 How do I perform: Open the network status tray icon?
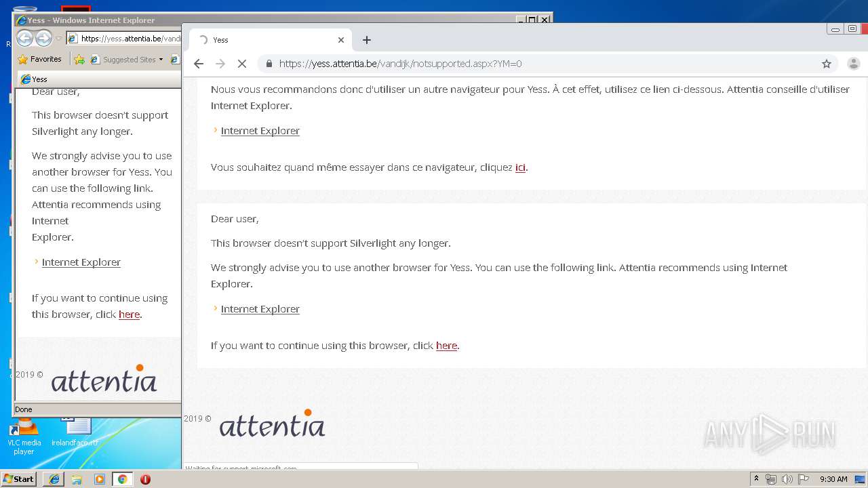pyautogui.click(x=771, y=479)
